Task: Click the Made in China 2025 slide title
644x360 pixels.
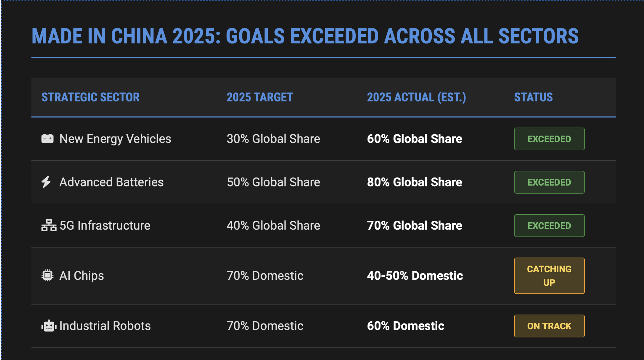Action: 305,36
